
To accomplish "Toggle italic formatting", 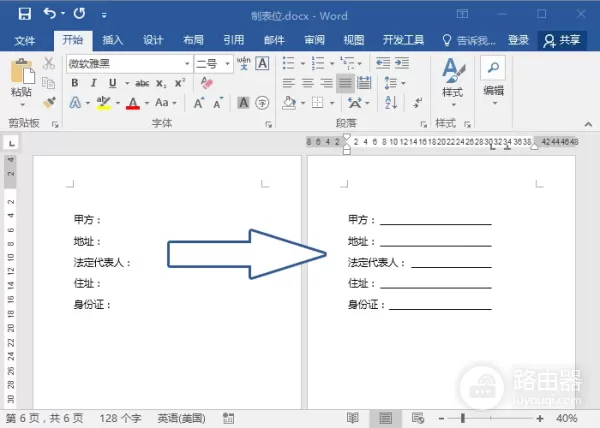I will [93, 83].
